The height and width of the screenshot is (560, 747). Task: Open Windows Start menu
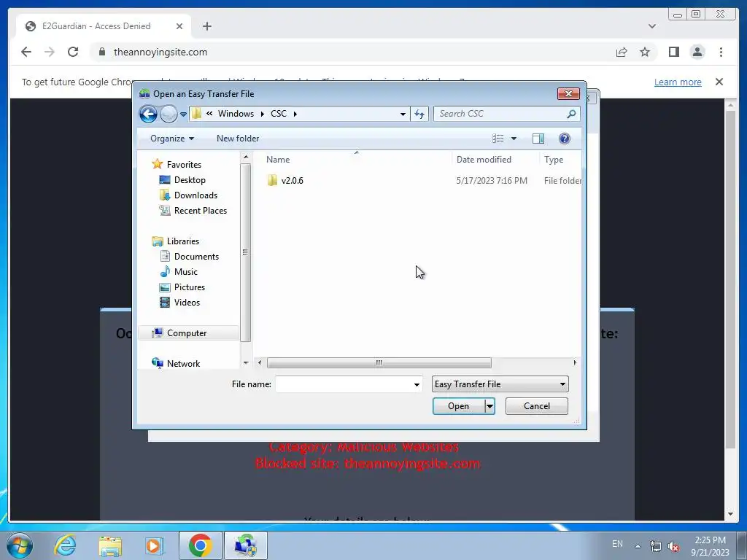point(20,545)
